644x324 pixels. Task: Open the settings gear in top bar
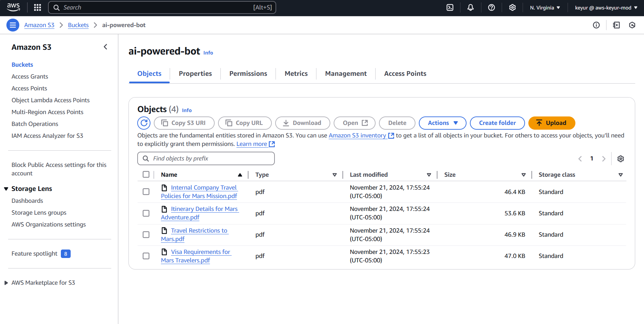[512, 7]
